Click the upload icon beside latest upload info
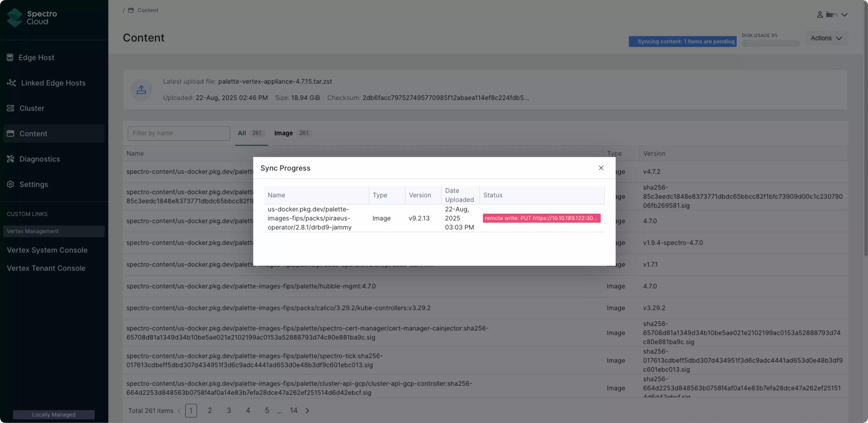 coord(141,90)
